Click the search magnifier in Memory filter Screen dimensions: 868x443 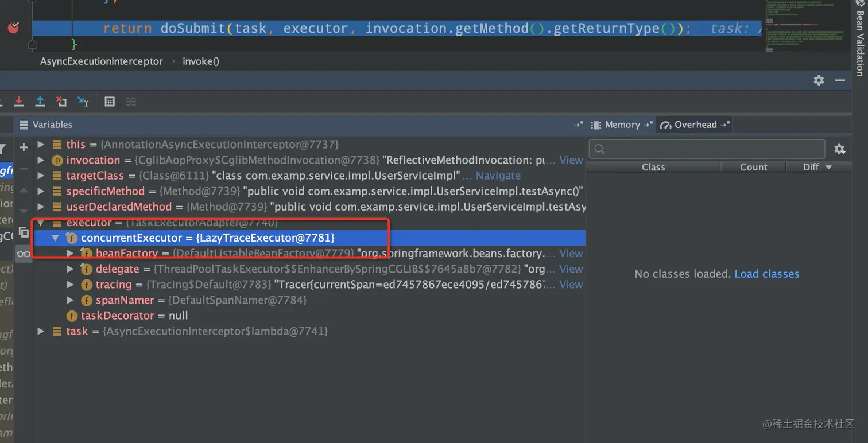[x=599, y=149]
